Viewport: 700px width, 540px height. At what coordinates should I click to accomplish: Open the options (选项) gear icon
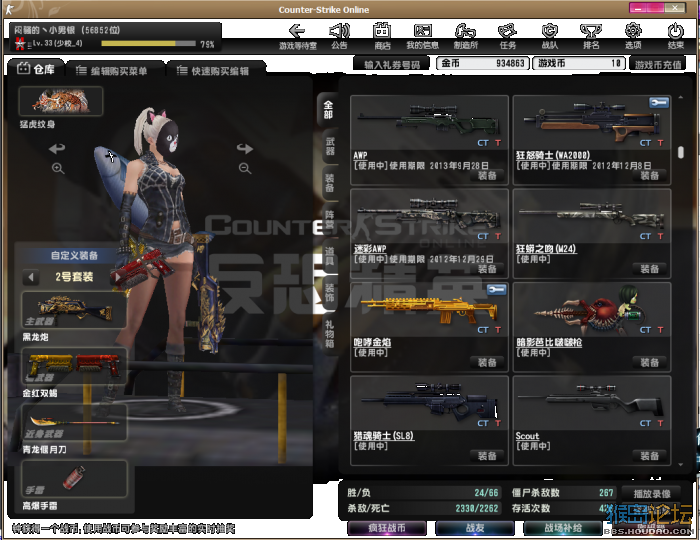coord(633,36)
